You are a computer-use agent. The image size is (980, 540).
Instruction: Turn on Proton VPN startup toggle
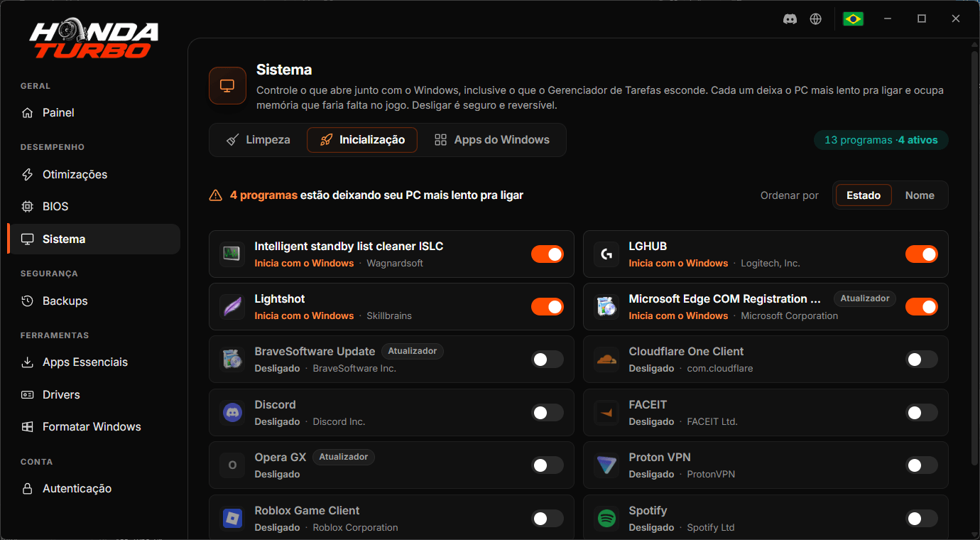pos(922,465)
